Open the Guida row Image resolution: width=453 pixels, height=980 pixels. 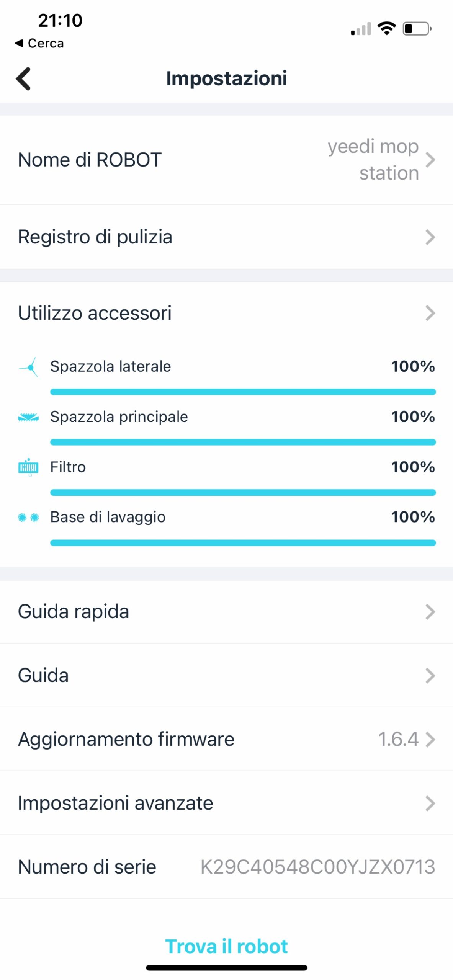click(x=226, y=675)
